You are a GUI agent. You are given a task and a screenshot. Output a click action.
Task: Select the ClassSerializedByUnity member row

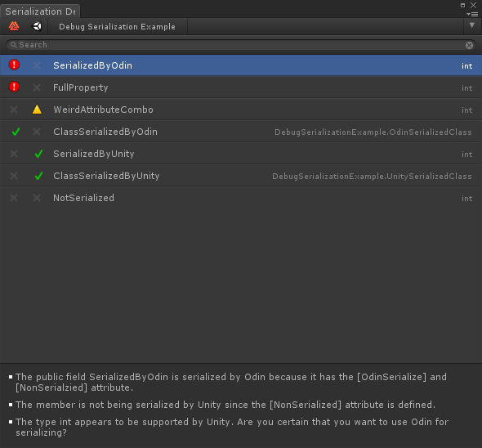[241, 176]
